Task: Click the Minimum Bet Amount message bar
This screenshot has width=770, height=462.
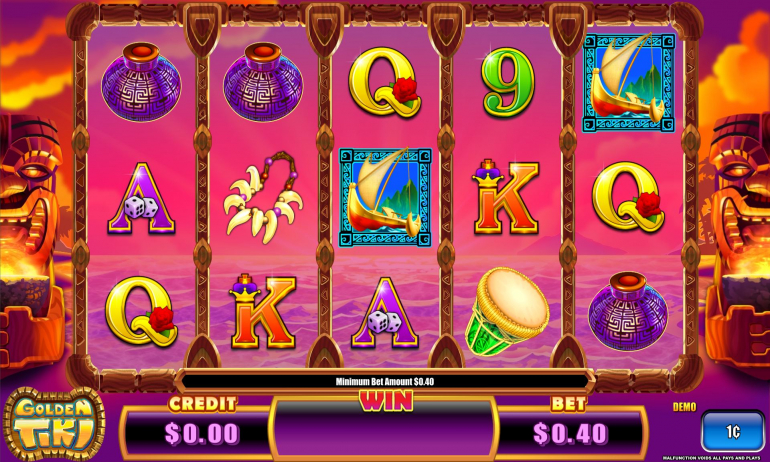Action: tap(385, 381)
